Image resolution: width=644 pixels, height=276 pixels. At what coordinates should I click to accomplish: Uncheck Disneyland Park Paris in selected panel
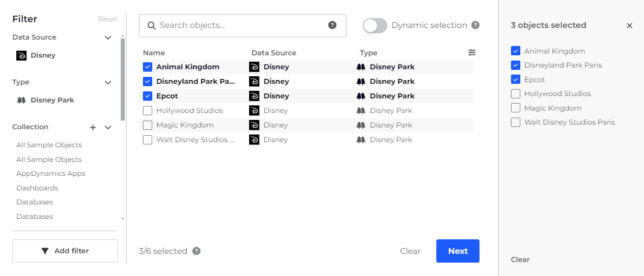click(516, 65)
